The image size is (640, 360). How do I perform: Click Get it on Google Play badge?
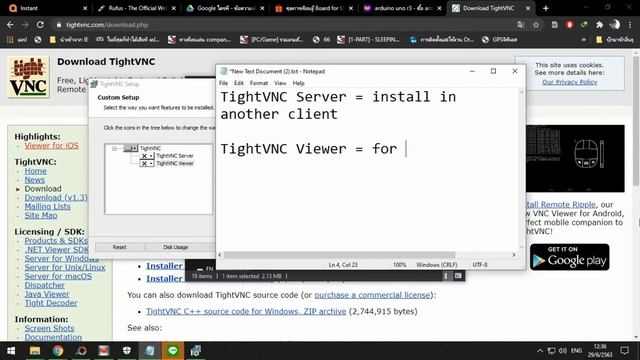coord(569,257)
